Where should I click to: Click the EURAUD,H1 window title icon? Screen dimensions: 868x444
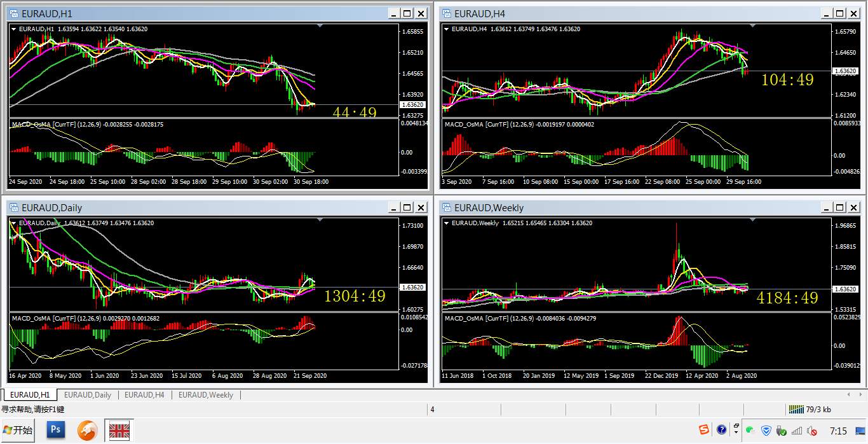tap(13, 13)
